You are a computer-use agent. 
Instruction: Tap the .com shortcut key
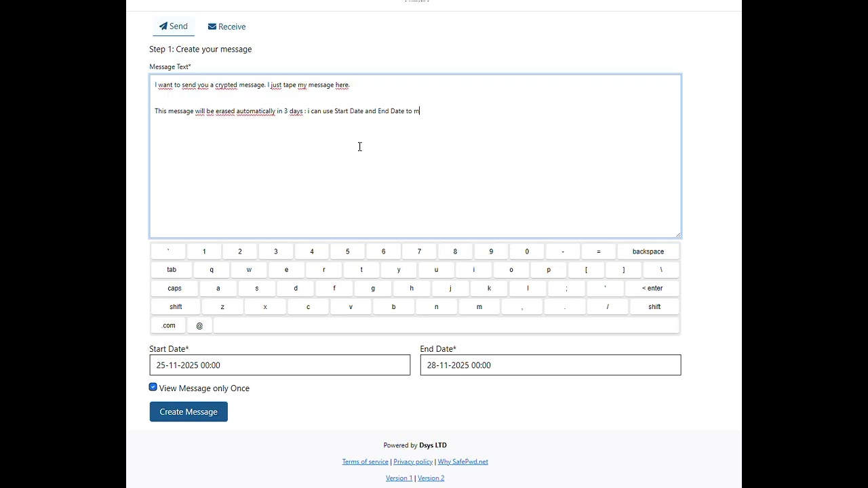[x=168, y=325]
